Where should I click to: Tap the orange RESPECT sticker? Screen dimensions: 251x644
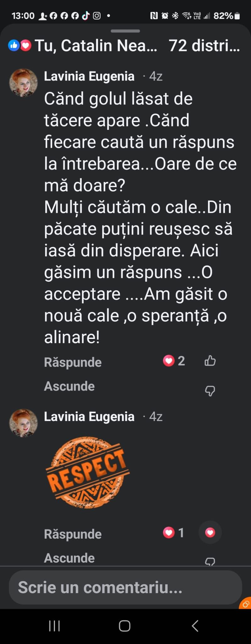click(x=88, y=472)
